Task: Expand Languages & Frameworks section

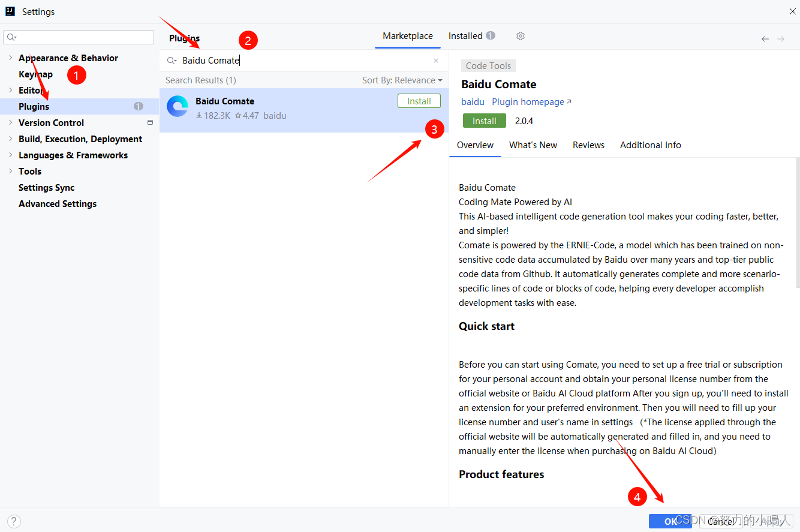Action: (10, 155)
